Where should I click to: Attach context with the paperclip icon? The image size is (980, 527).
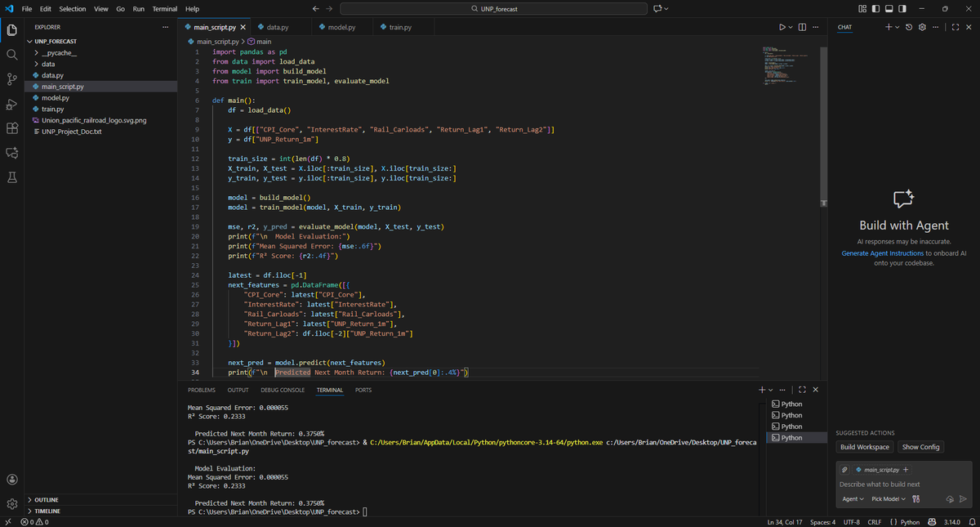point(846,470)
